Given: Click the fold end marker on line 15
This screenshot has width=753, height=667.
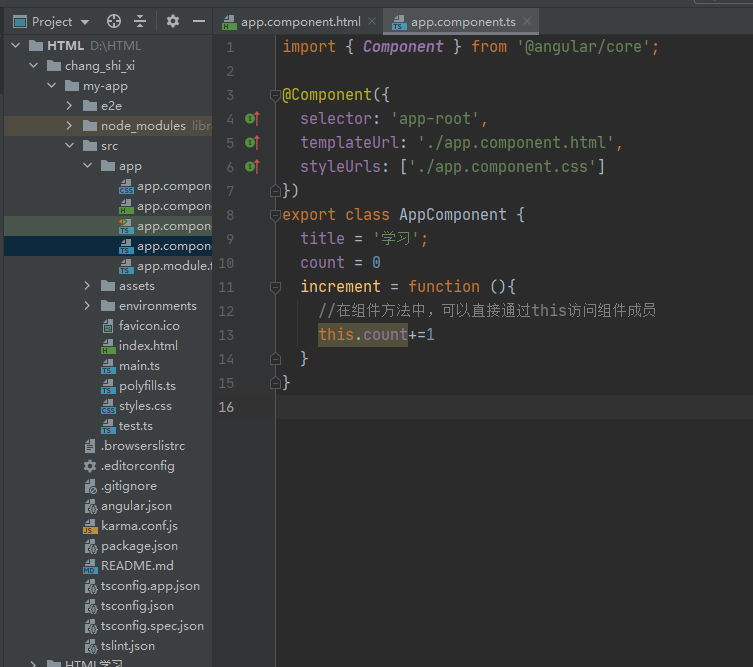Looking at the screenshot, I should coord(275,383).
